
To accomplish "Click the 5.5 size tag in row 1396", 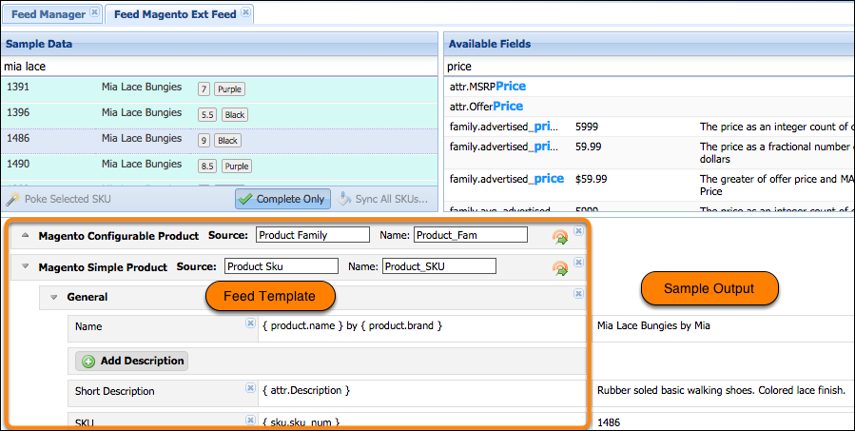I will (207, 115).
